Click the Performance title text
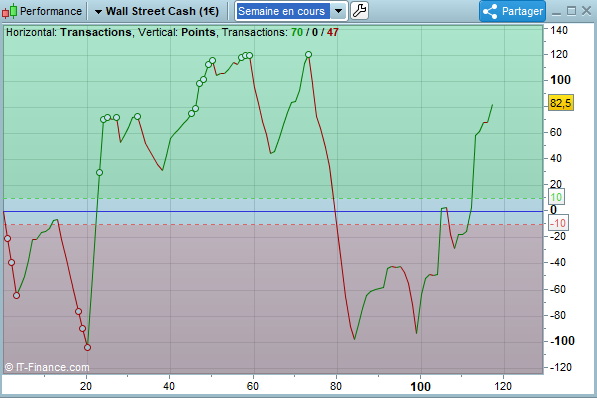Screen dimensions: 597x398 click(51, 11)
